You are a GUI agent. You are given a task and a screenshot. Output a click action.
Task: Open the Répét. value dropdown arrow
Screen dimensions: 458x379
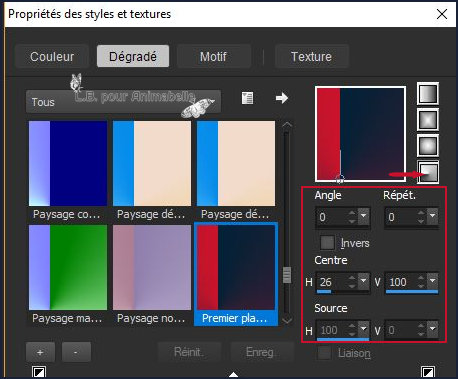point(432,216)
